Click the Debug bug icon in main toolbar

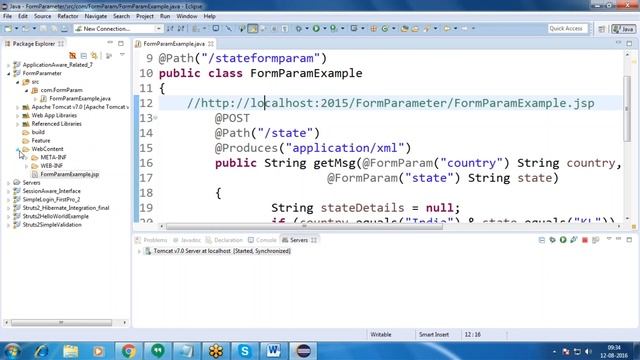click(x=299, y=29)
